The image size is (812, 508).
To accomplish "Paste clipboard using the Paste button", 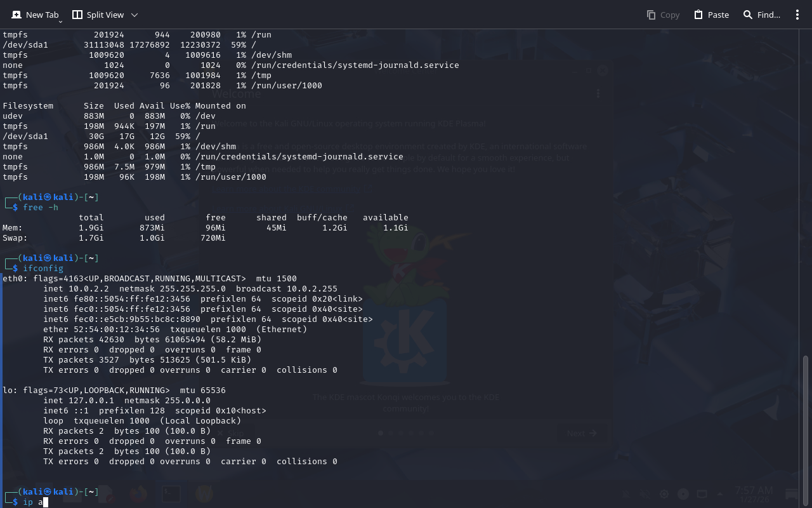I will click(x=711, y=15).
